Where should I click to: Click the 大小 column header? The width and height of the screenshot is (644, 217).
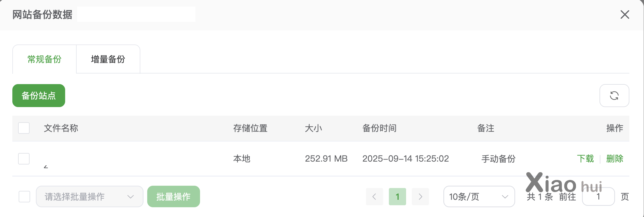coord(313,128)
